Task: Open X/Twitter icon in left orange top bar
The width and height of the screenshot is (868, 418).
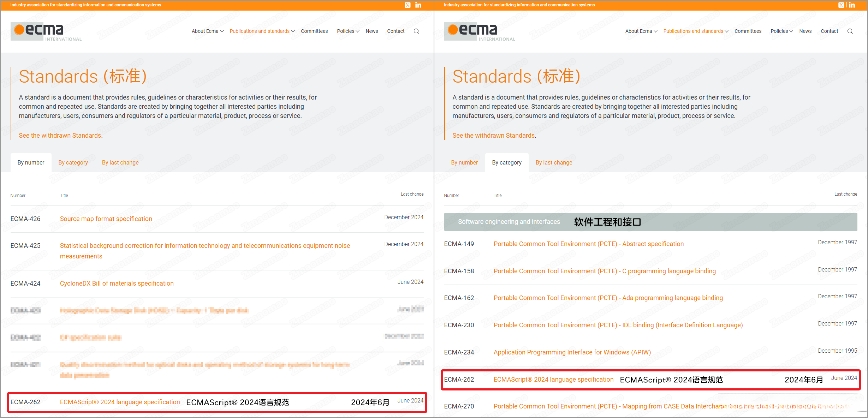Action: [x=408, y=5]
